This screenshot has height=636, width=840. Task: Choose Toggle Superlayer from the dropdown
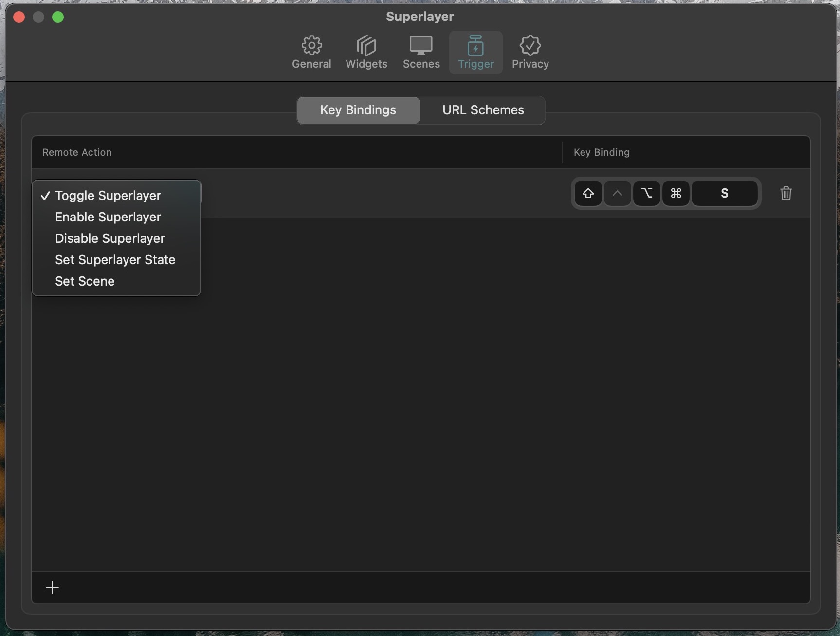[108, 196]
